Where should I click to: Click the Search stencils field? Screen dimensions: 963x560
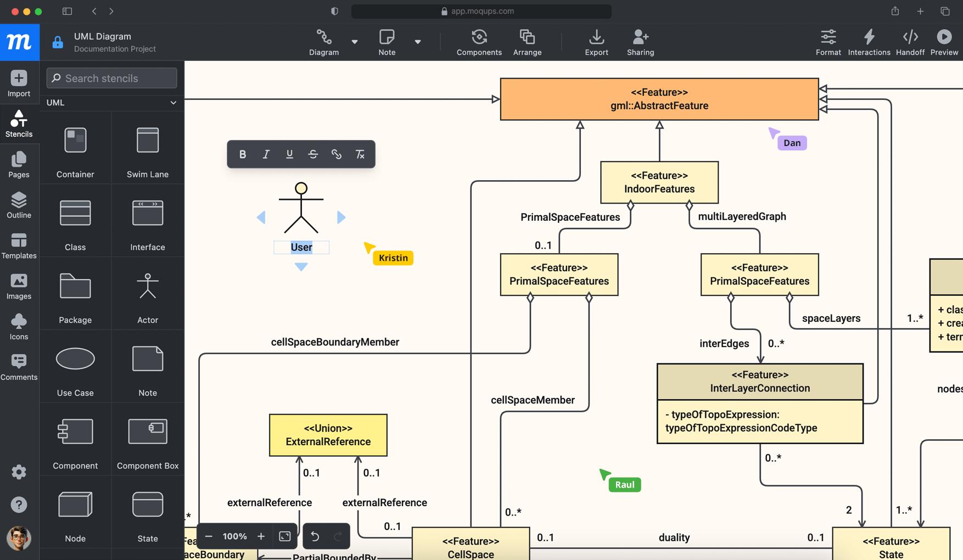(111, 78)
